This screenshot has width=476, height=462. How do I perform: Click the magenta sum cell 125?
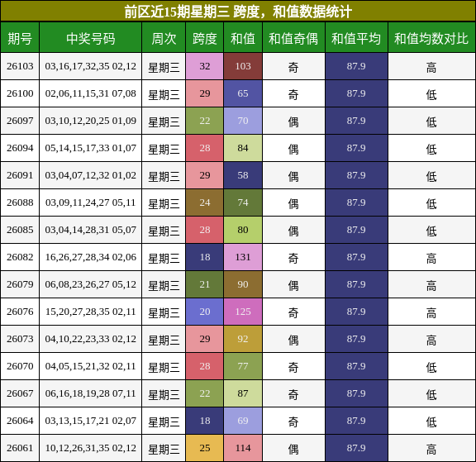[x=243, y=312]
